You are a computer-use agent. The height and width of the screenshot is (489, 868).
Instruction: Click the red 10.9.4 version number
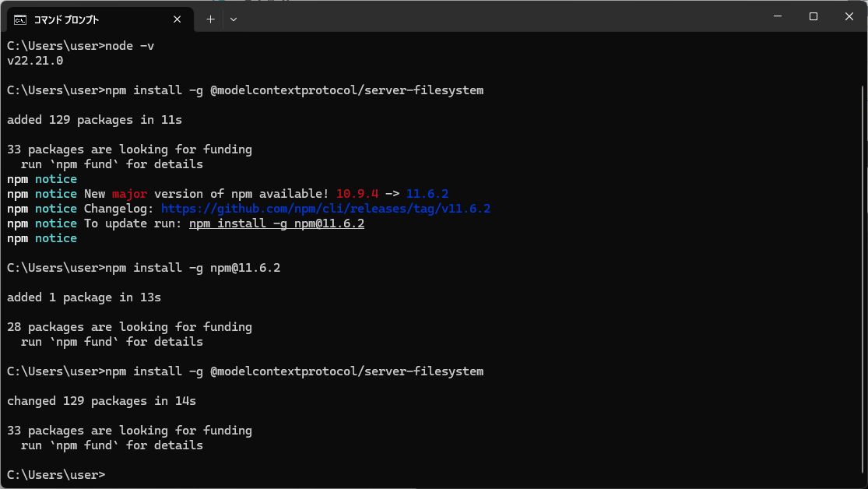[357, 194]
